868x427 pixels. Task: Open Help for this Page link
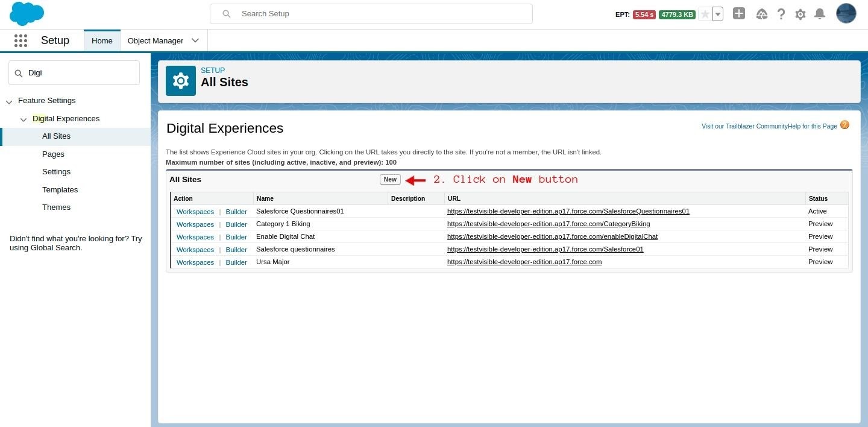(813, 126)
